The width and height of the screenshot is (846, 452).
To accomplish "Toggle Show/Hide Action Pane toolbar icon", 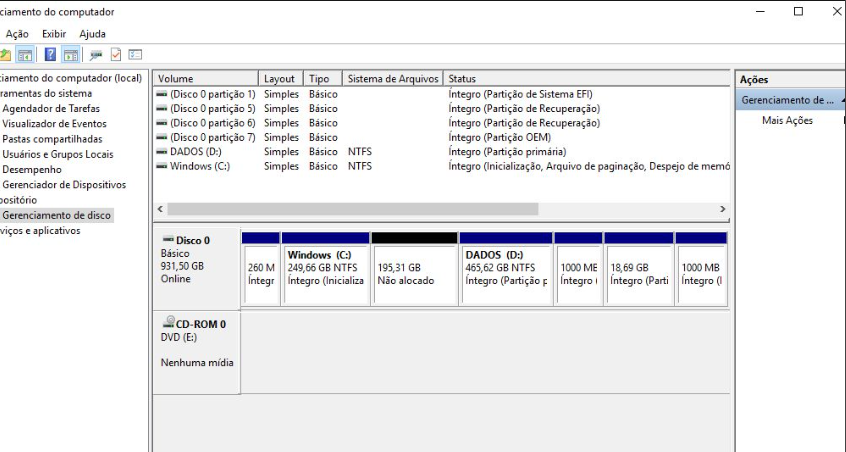I will pyautogui.click(x=71, y=54).
